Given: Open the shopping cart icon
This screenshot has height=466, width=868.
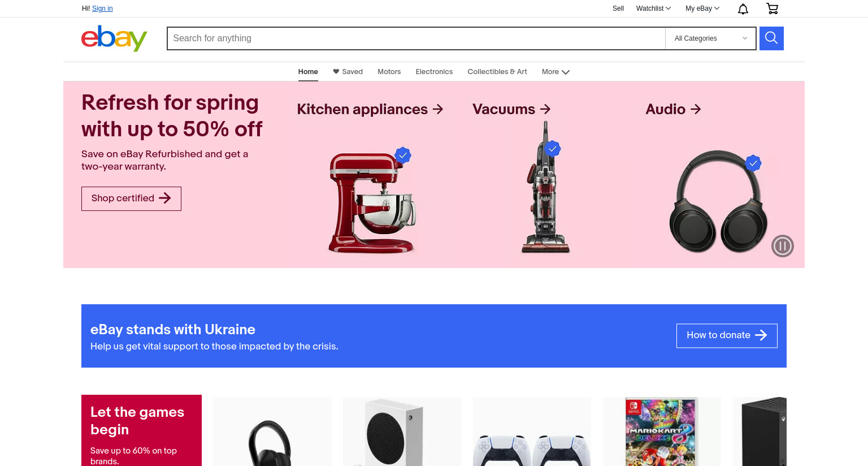Looking at the screenshot, I should pos(772,8).
